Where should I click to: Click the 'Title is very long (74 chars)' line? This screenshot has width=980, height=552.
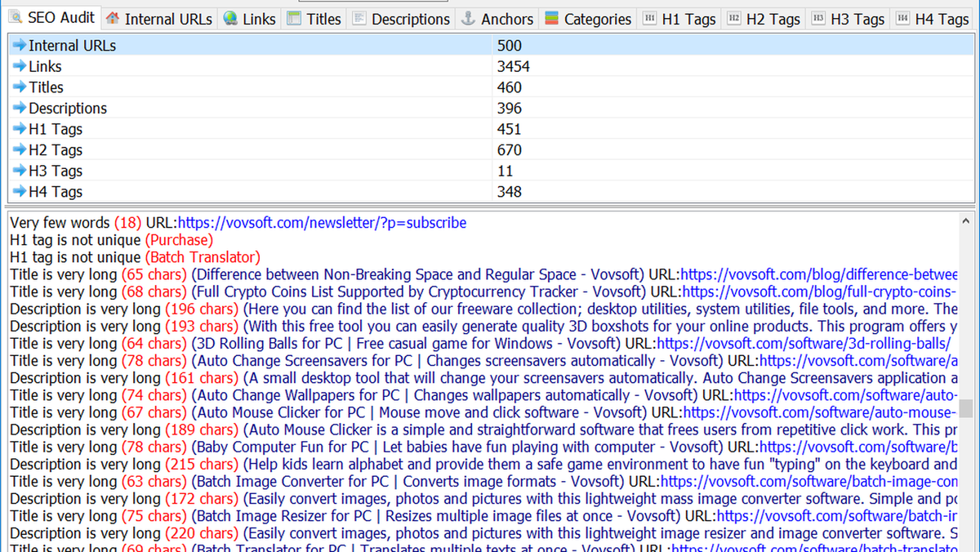(x=483, y=395)
